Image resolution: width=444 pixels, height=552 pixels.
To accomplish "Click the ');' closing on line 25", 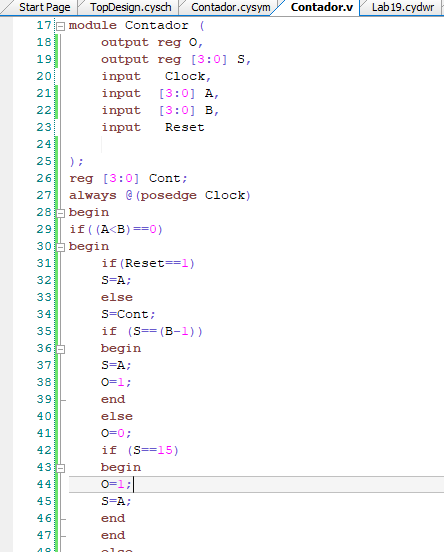I will click(76, 162).
